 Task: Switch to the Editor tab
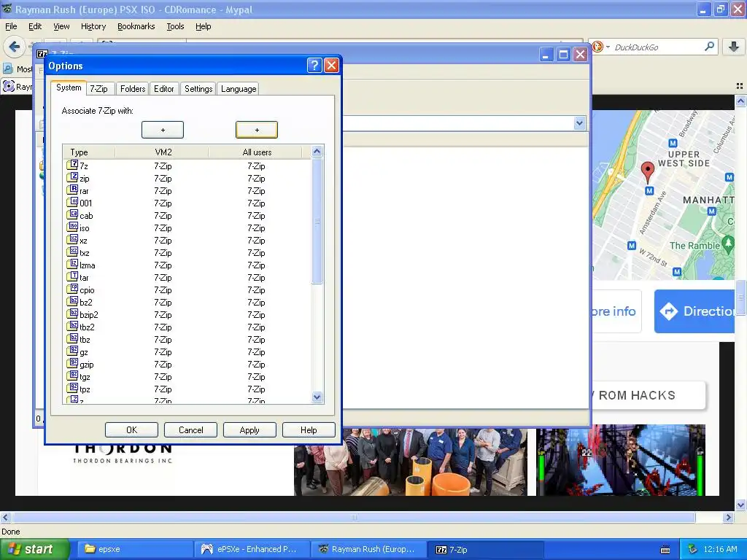point(164,89)
